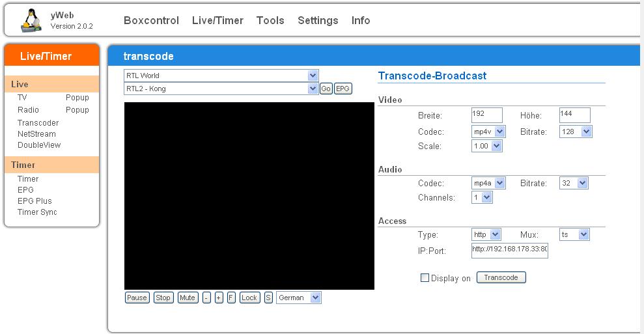Toggle the Lock button under player
The width and height of the screenshot is (644, 334).
(x=249, y=298)
